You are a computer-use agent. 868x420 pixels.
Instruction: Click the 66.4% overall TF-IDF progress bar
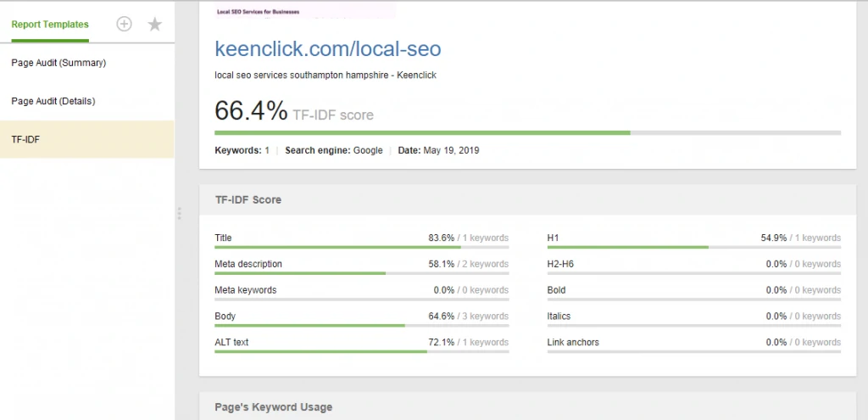point(527,133)
